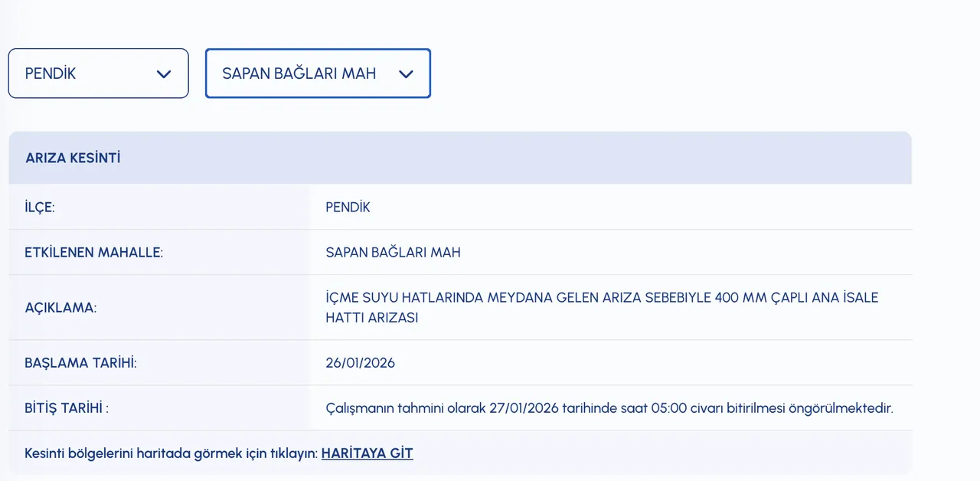Click the chevron arrow in the neighborhood selector
The height and width of the screenshot is (481, 980).
[406, 74]
